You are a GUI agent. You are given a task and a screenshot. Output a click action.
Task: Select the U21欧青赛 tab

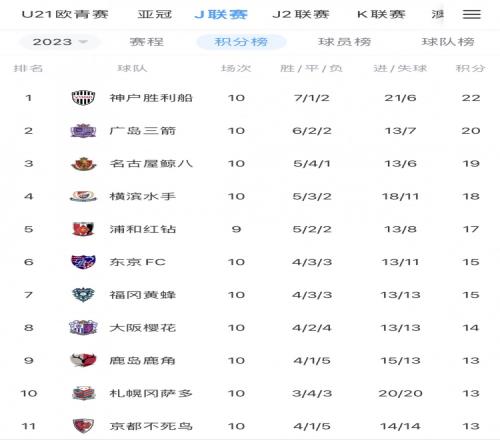click(65, 14)
